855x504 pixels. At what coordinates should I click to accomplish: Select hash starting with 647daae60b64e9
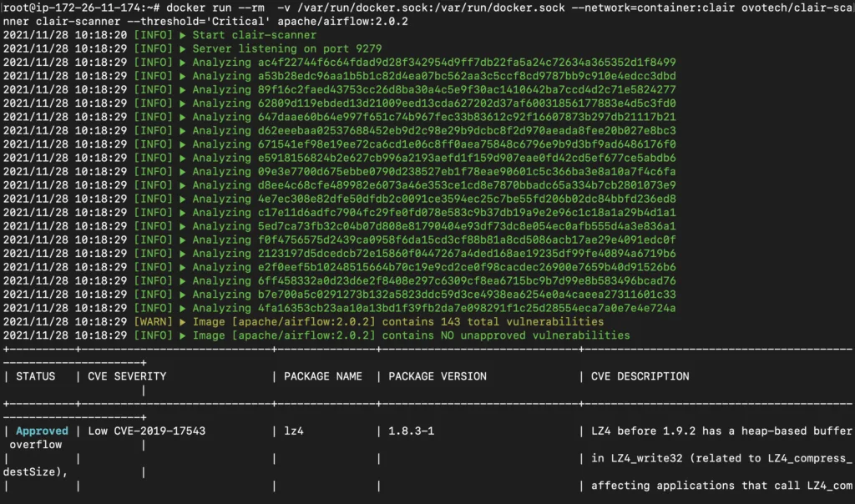(x=467, y=117)
